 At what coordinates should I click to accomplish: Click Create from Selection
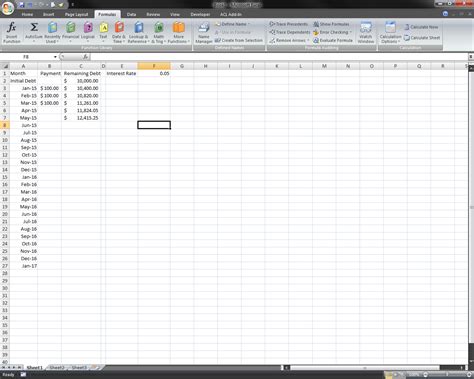click(x=239, y=40)
